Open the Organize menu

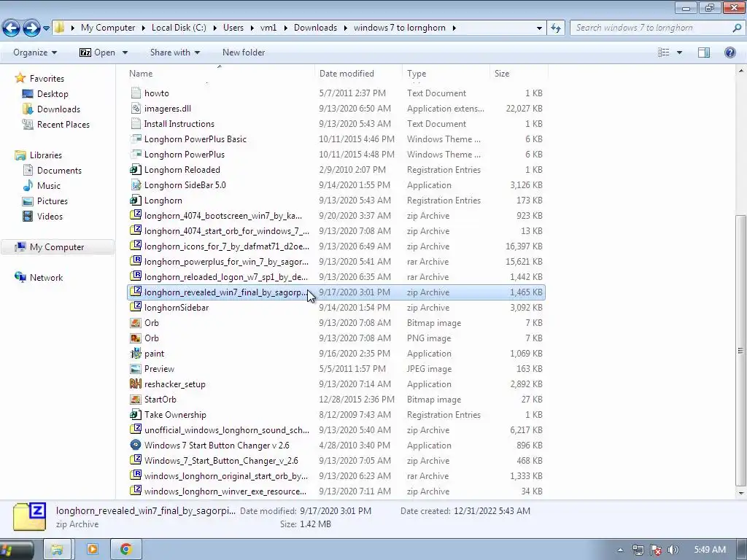pos(35,52)
